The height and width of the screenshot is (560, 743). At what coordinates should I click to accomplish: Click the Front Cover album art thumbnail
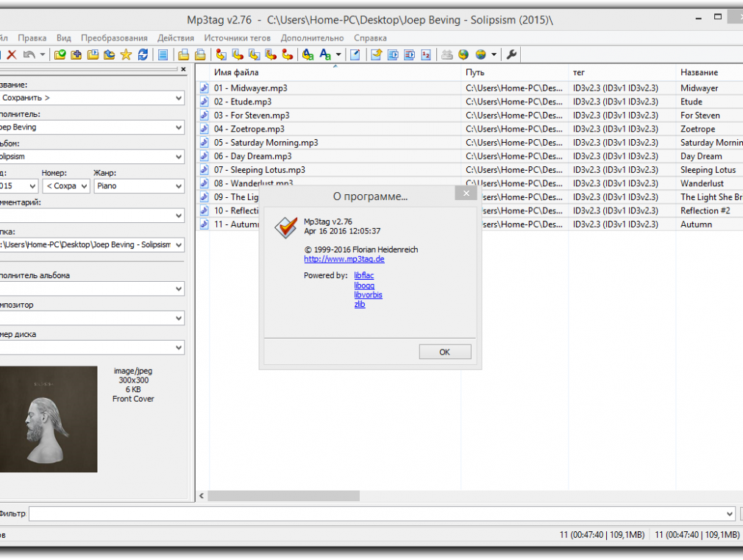click(49, 419)
